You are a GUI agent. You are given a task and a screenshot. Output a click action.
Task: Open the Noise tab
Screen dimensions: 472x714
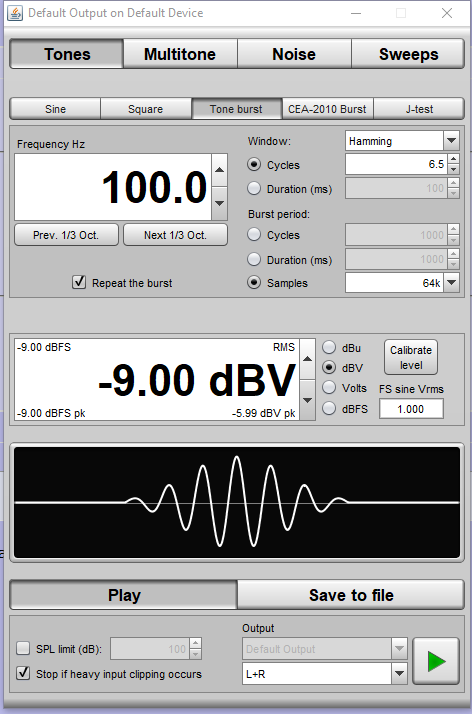[294, 54]
